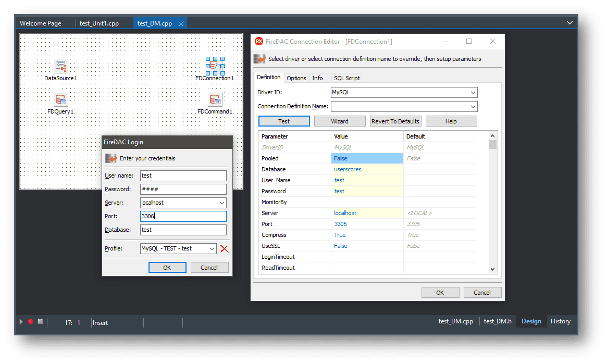The height and width of the screenshot is (364, 607).
Task: Select the FDConnection1 component icon
Action: [215, 66]
